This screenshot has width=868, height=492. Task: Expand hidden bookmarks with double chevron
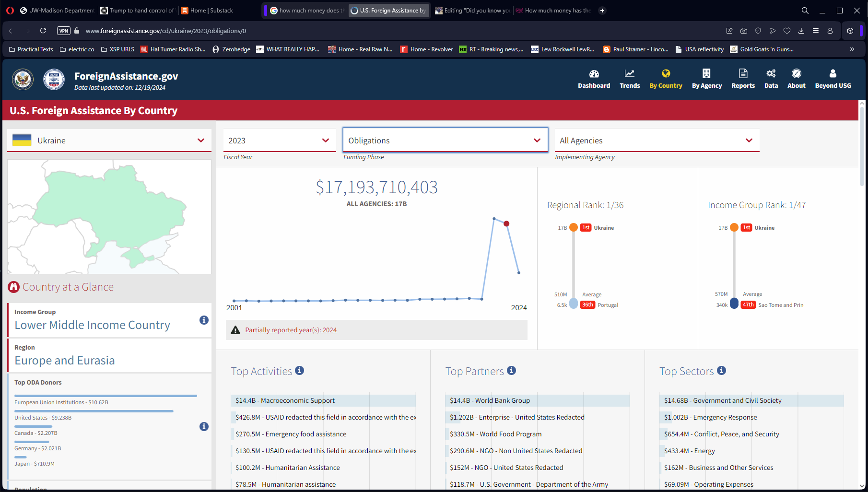coord(852,49)
